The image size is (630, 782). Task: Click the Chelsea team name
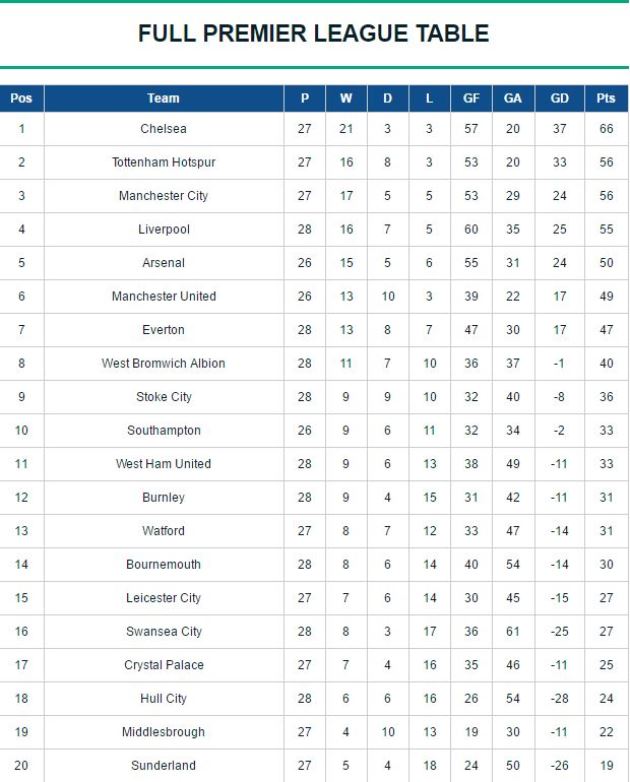click(164, 129)
